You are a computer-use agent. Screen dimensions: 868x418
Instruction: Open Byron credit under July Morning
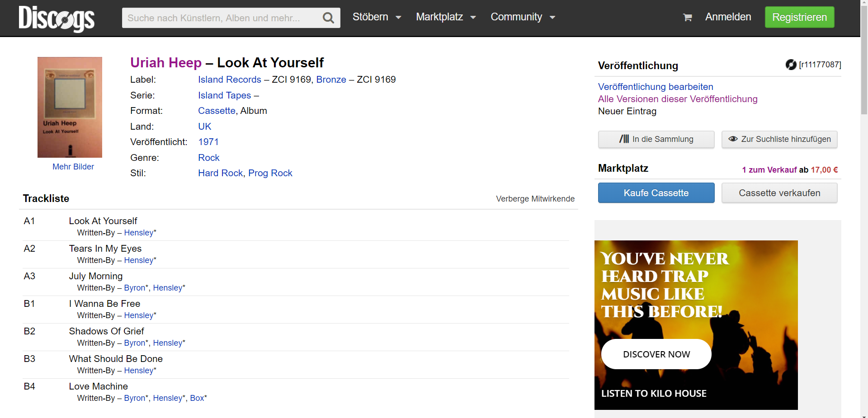pyautogui.click(x=135, y=288)
